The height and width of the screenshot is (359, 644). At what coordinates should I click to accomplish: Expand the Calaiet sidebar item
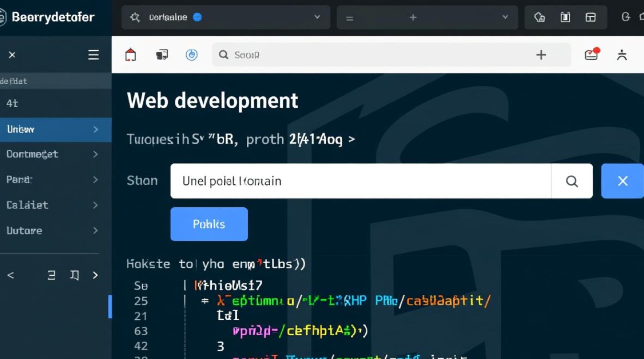click(95, 205)
